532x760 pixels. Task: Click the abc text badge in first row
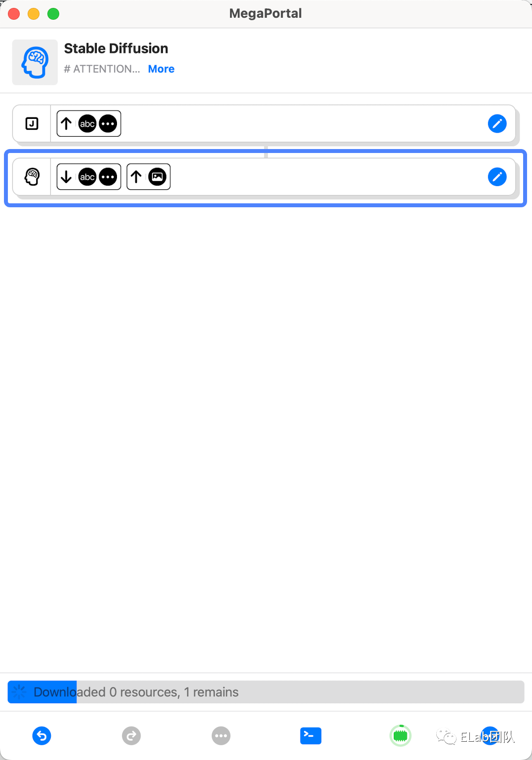click(x=87, y=123)
